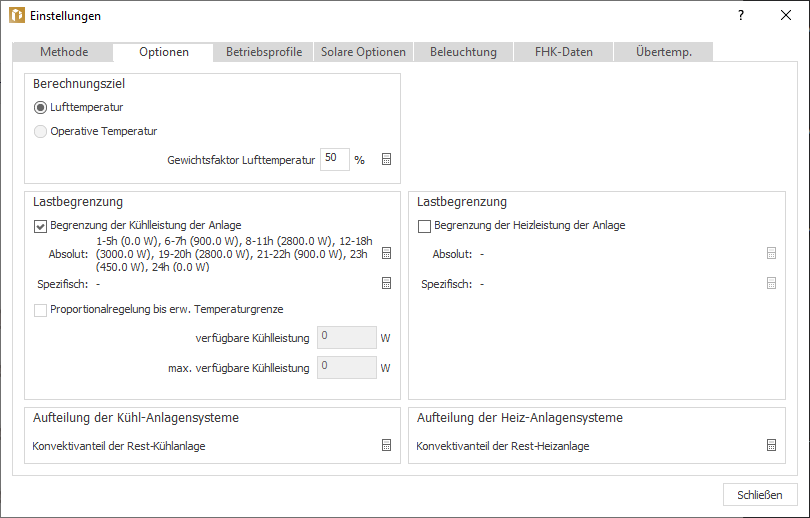
Task: Click the 'Aufteilung der Kühl-Anlagensysteme' heading
Action: pos(136,417)
